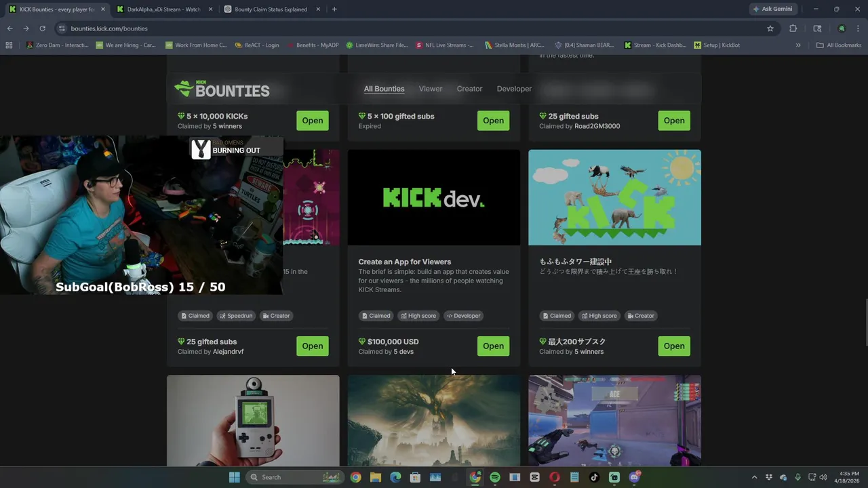This screenshot has width=868, height=488.
Task: Show hidden system tray icons
Action: [x=754, y=477]
